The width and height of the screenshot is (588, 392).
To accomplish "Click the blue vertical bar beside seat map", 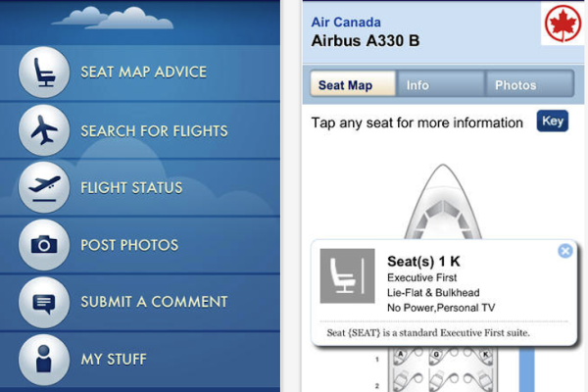I will pyautogui.click(x=526, y=369).
